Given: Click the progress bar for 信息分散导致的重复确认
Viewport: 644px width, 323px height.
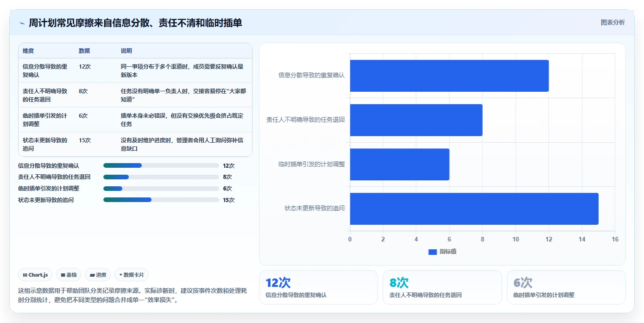Looking at the screenshot, I should click(x=161, y=165).
